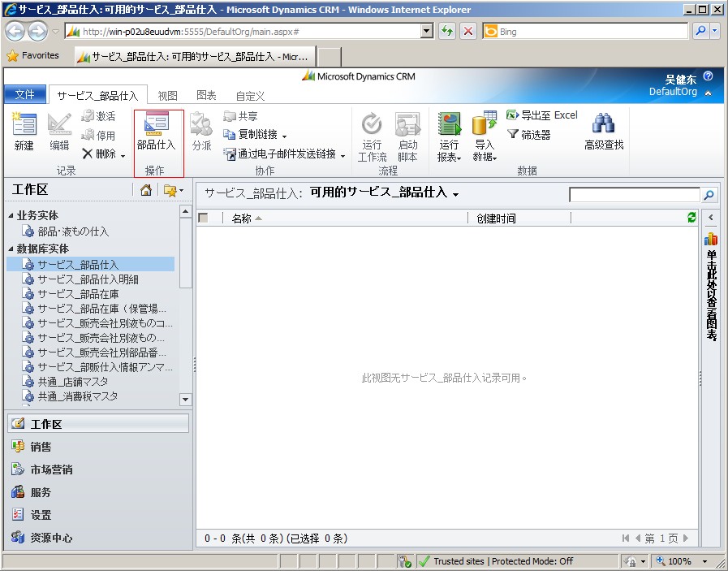Image resolution: width=728 pixels, height=571 pixels.
Task: Select サービス_部品在庫 in the tree
Action: click(71, 294)
